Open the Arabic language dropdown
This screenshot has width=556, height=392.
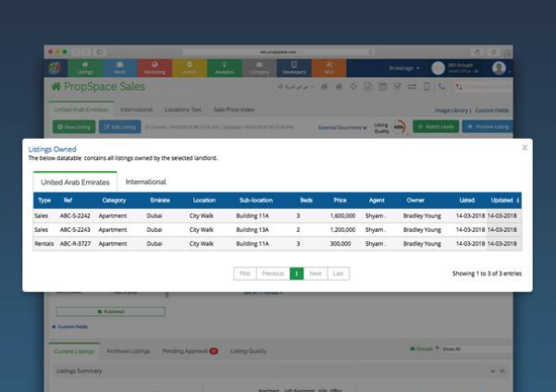click(x=296, y=87)
